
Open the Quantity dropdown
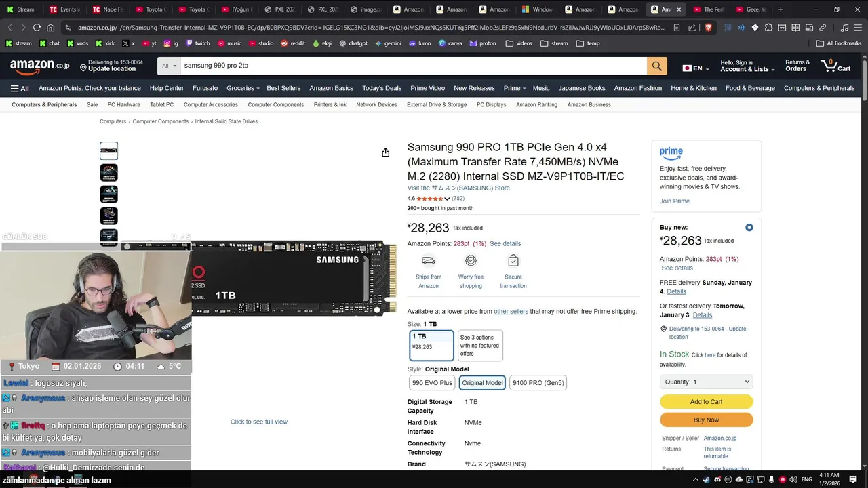[x=706, y=382]
